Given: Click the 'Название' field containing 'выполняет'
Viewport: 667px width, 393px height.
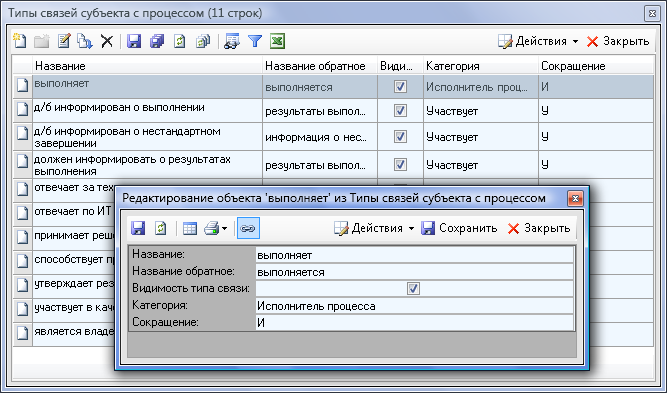Looking at the screenshot, I should (x=414, y=255).
